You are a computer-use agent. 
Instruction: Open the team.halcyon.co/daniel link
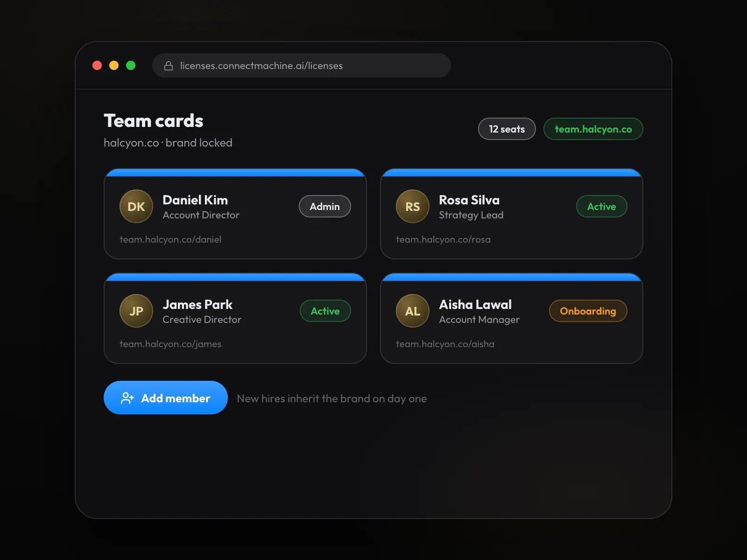pyautogui.click(x=170, y=239)
